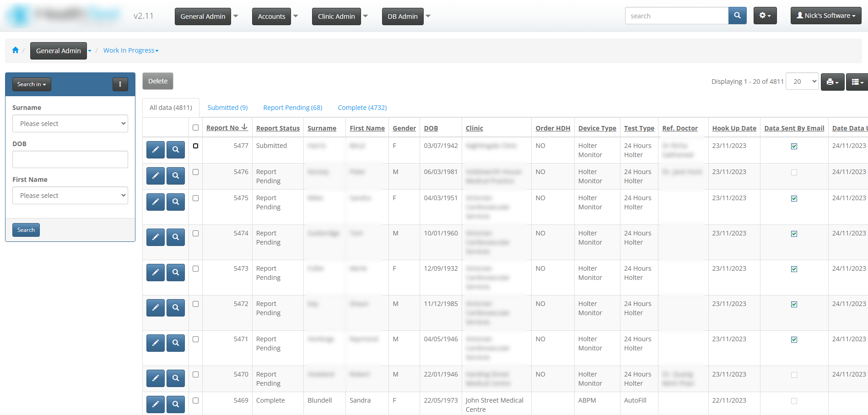Open the Nick's Software user menu
The width and height of the screenshot is (868, 415).
click(825, 15)
